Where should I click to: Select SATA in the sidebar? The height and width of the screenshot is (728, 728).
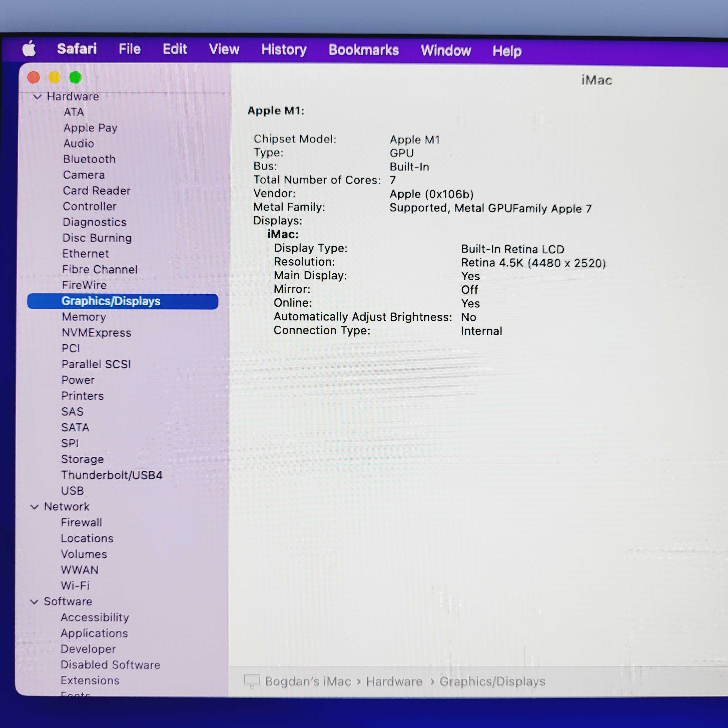(75, 428)
